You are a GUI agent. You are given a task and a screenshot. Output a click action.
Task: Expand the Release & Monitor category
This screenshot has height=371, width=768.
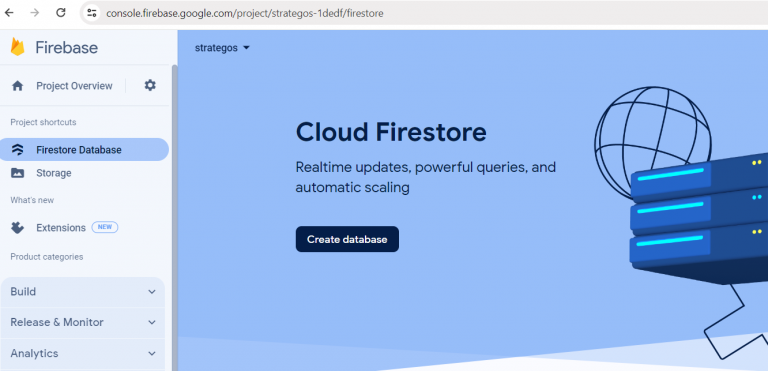coord(83,322)
